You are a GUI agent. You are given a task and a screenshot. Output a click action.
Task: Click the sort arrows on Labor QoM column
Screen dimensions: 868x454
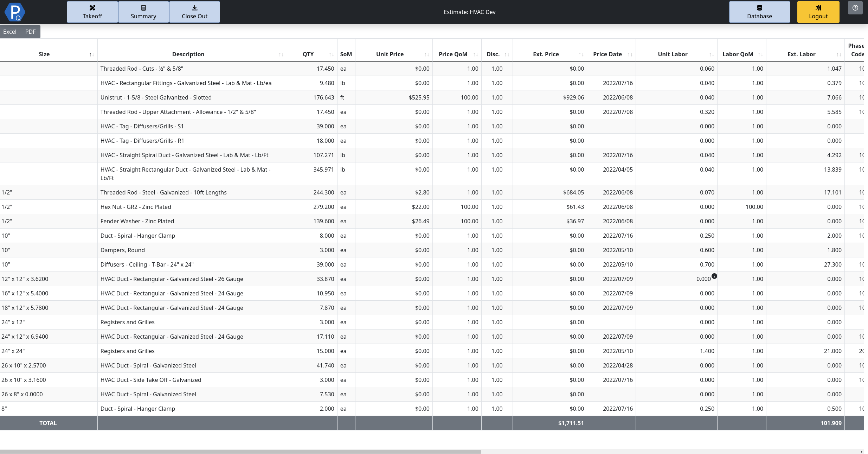(x=761, y=54)
